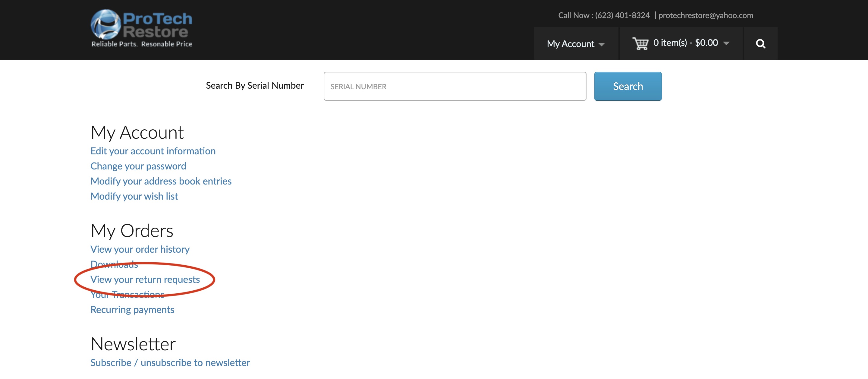This screenshot has height=379, width=868.
Task: Open Subscribe / unsubscribe to newsletter
Action: click(170, 362)
